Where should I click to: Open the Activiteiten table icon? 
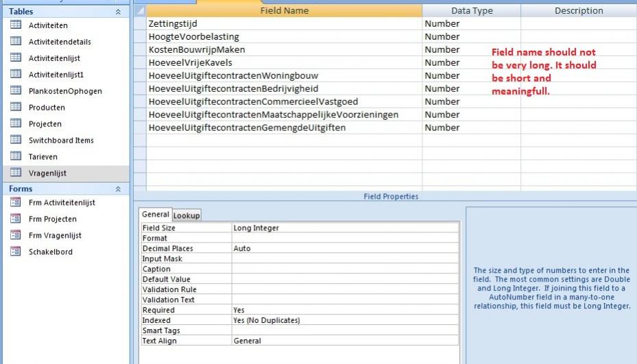pyautogui.click(x=16, y=25)
